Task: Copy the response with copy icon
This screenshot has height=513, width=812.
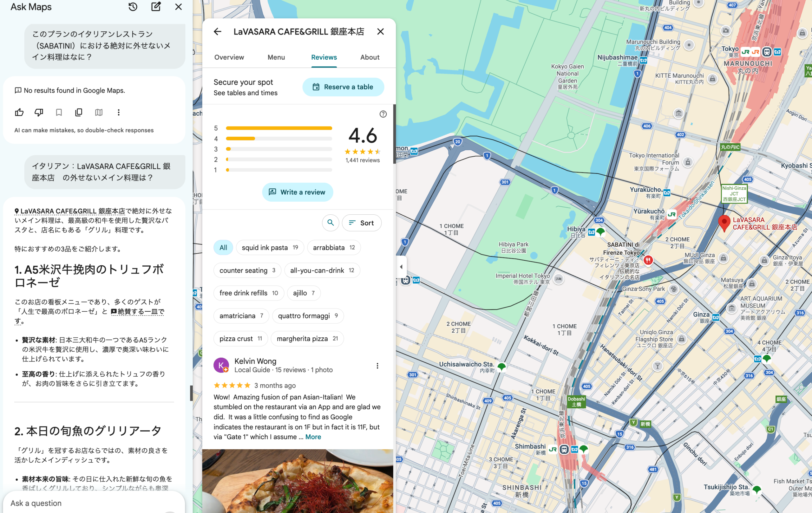Action: tap(79, 112)
